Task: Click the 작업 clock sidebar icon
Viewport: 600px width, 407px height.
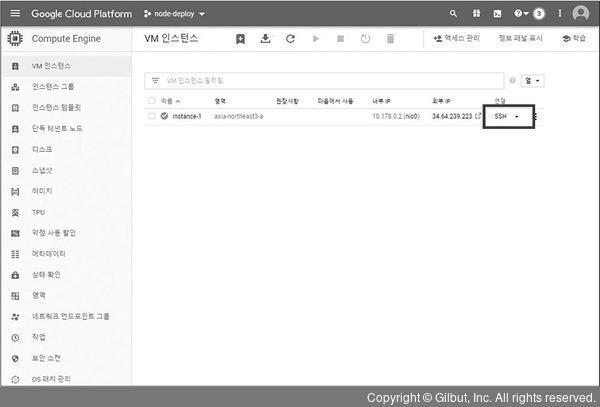Action: tap(15, 337)
